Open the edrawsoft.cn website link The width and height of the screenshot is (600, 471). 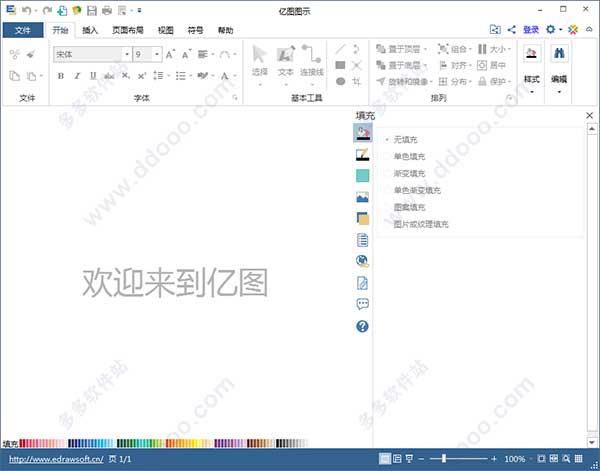coord(56,459)
